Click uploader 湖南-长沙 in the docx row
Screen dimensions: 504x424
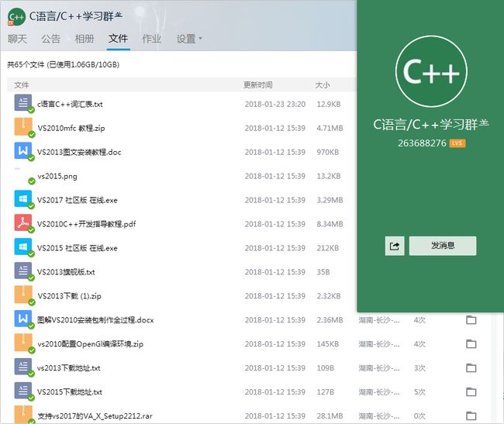click(379, 320)
